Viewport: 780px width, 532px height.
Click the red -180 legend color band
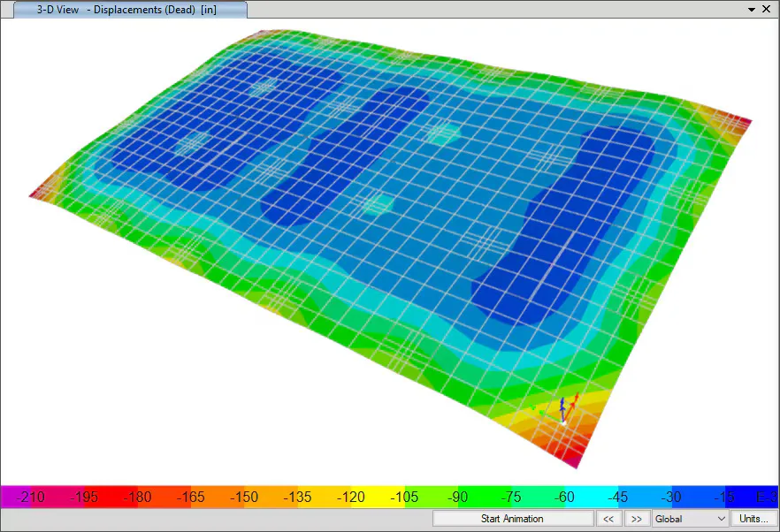pos(133,497)
